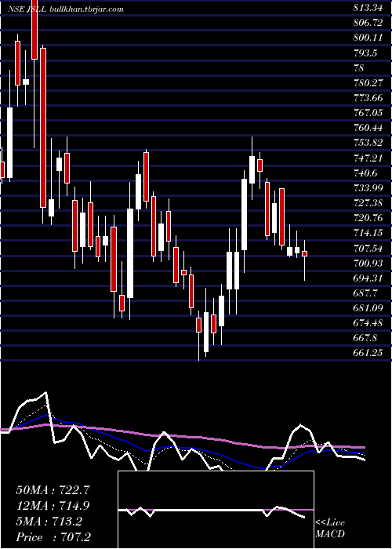Click the 773.66 price axis label

tap(368, 98)
